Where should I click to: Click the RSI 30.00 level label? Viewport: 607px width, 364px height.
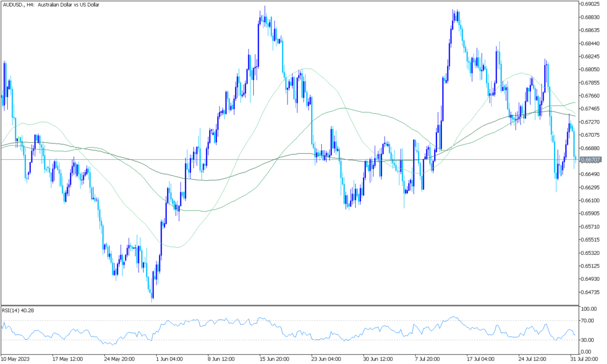587,340
